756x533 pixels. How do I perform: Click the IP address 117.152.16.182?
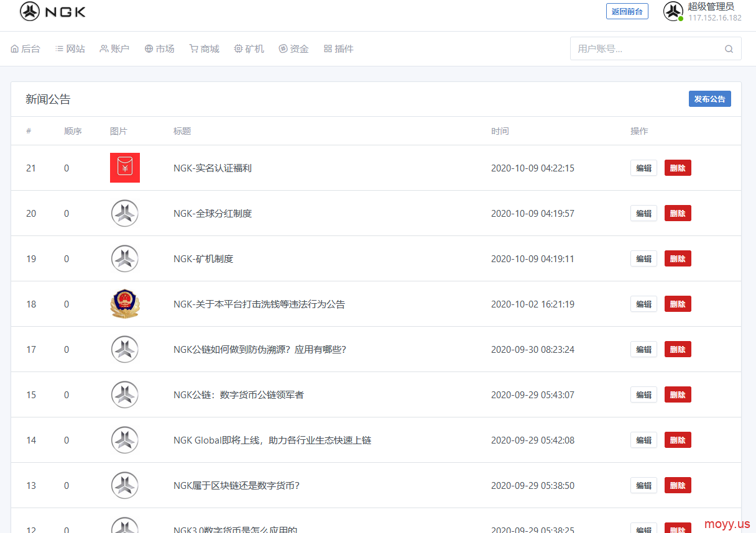tap(714, 18)
